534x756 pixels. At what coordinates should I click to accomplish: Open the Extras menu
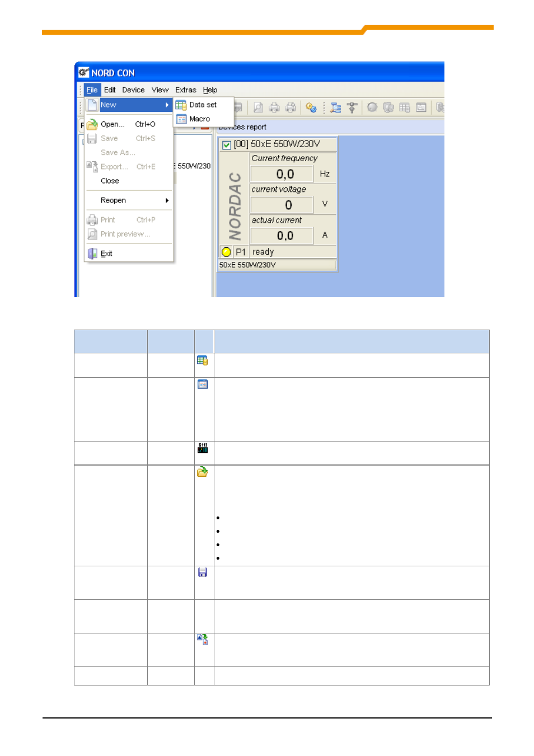(185, 90)
